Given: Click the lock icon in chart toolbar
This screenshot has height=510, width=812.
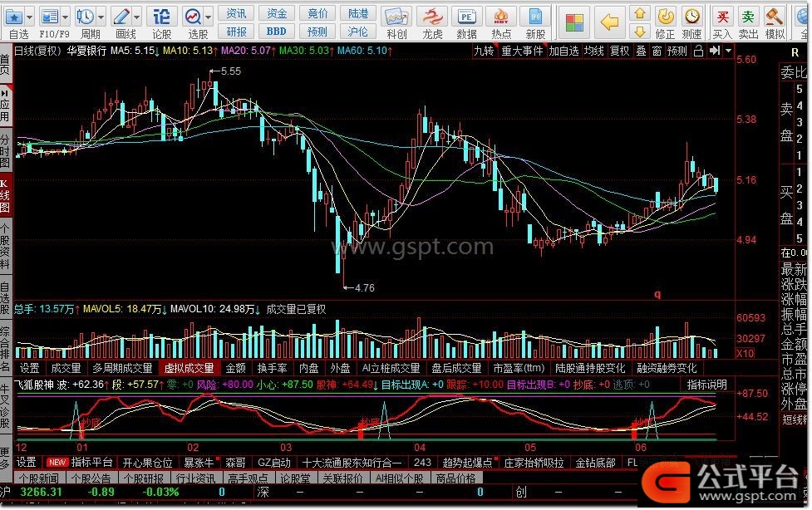Looking at the screenshot, I should (698, 51).
